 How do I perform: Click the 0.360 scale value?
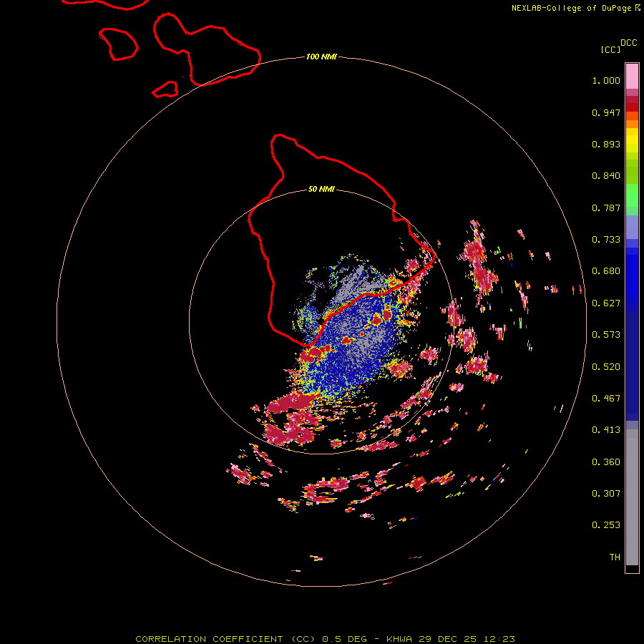[x=606, y=462]
